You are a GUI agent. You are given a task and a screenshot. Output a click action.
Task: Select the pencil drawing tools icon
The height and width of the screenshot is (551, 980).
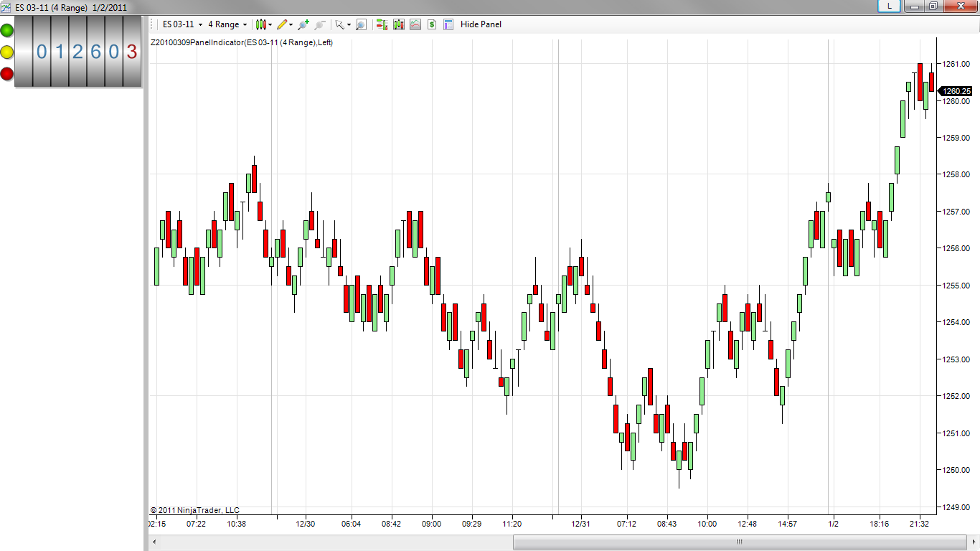pos(282,24)
